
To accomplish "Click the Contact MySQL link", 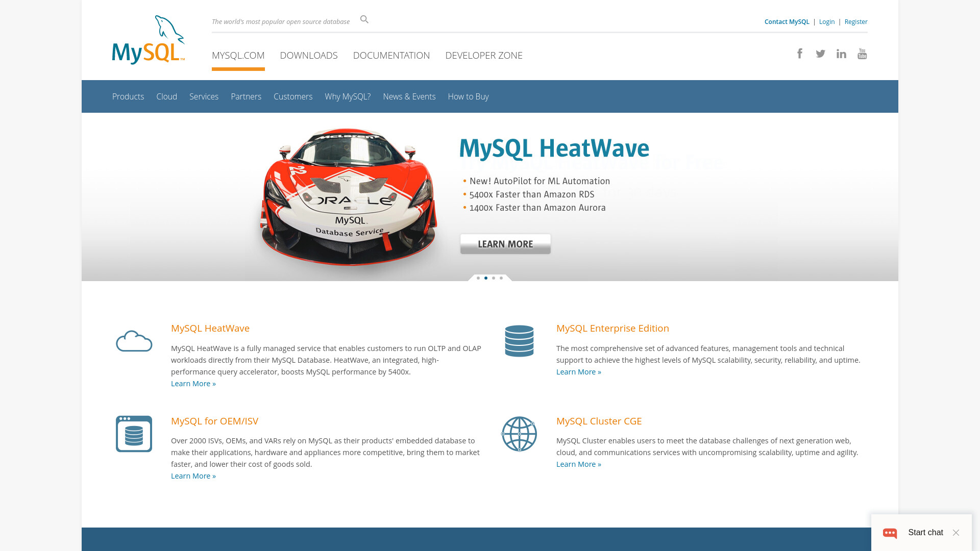I will 787,21.
